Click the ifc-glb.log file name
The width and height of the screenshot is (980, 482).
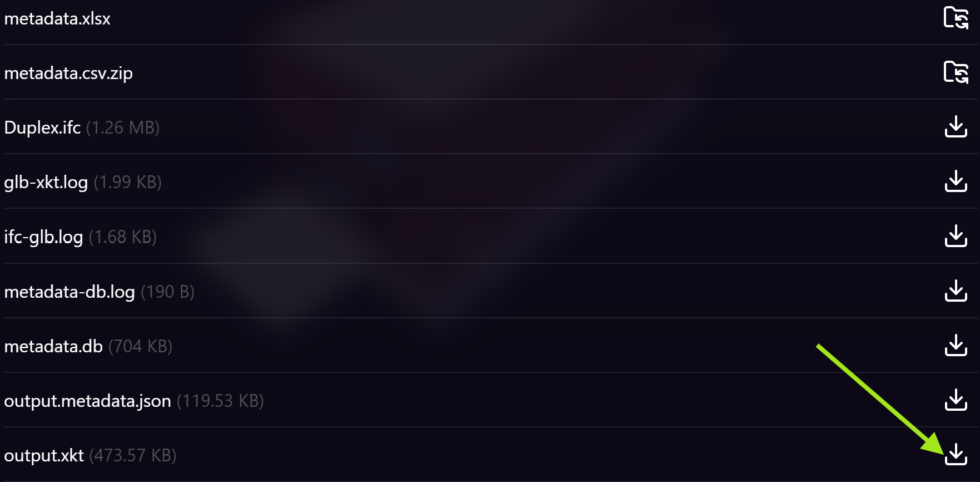[43, 237]
